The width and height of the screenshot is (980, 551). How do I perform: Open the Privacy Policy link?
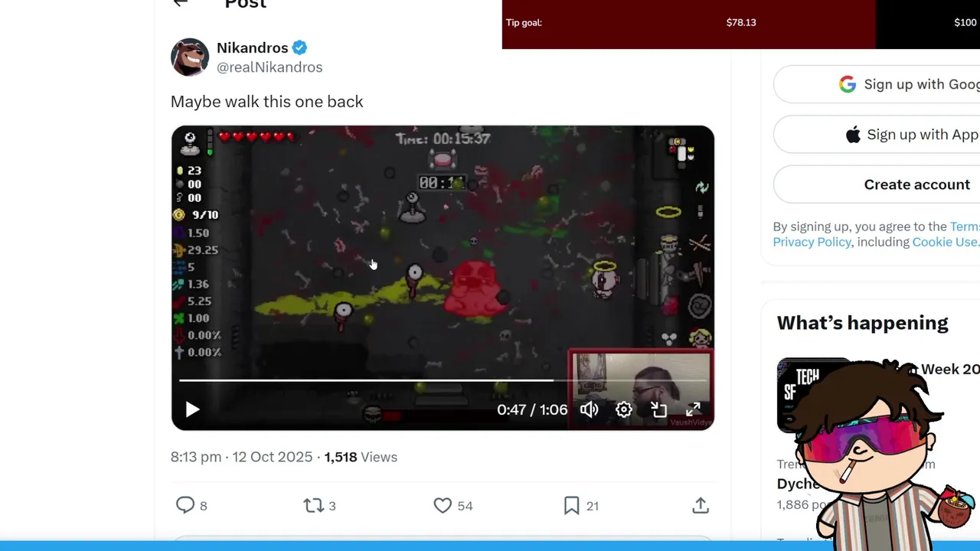pyautogui.click(x=812, y=242)
